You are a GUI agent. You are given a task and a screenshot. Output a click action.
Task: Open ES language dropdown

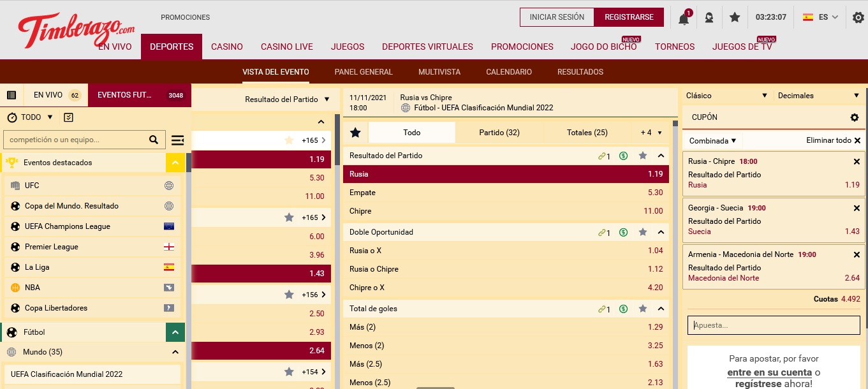coord(820,17)
